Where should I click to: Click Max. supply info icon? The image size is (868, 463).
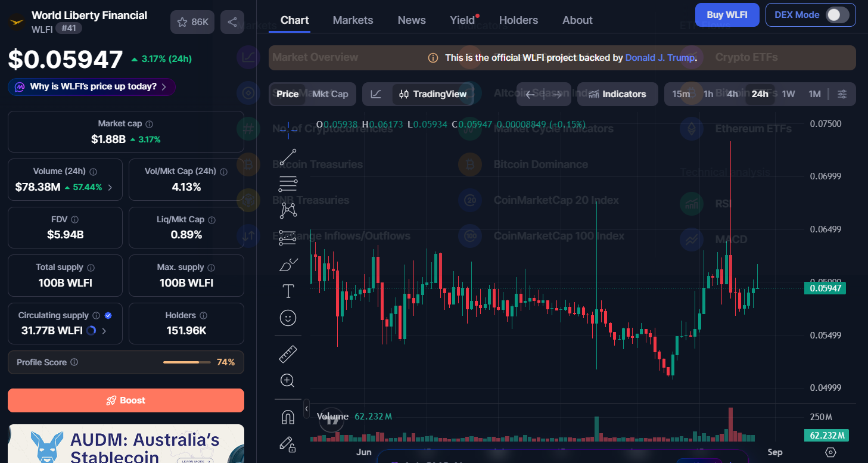(211, 268)
